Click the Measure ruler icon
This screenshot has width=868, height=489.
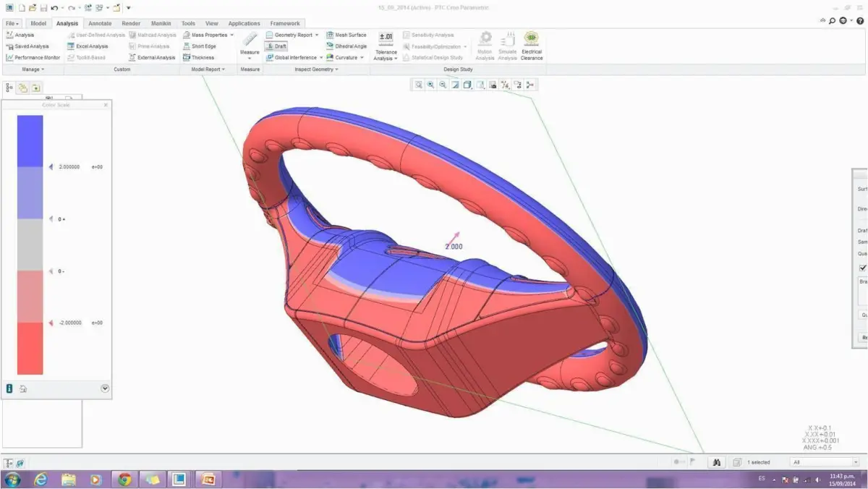tap(250, 39)
